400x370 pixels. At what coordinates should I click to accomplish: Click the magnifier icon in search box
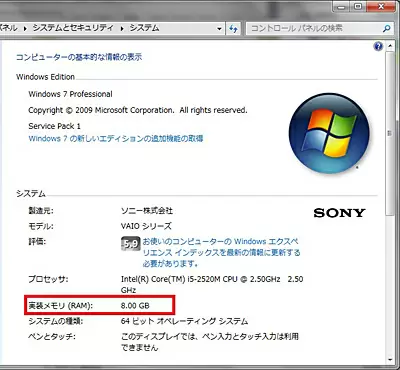(x=387, y=29)
